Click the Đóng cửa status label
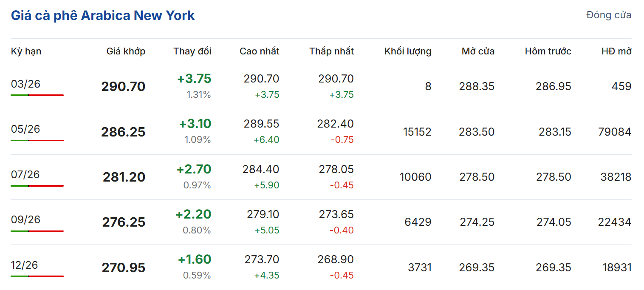The height and width of the screenshot is (290, 644). [x=608, y=15]
